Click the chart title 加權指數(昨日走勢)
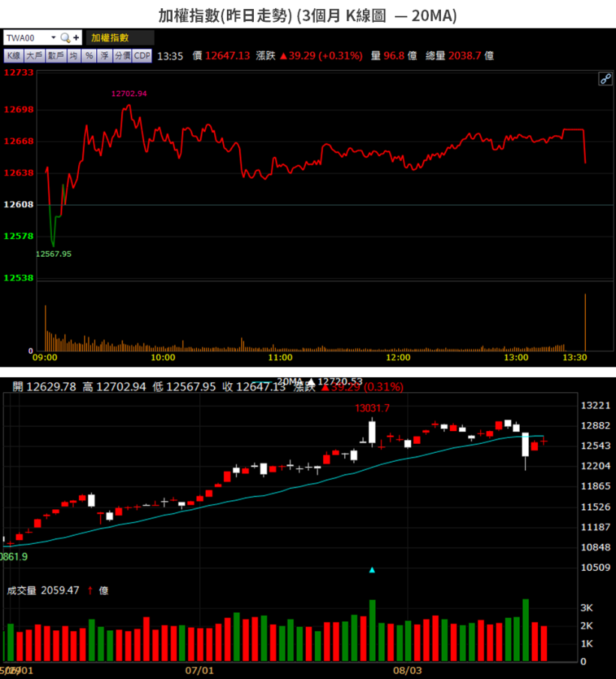This screenshot has height=679, width=616. point(225,16)
